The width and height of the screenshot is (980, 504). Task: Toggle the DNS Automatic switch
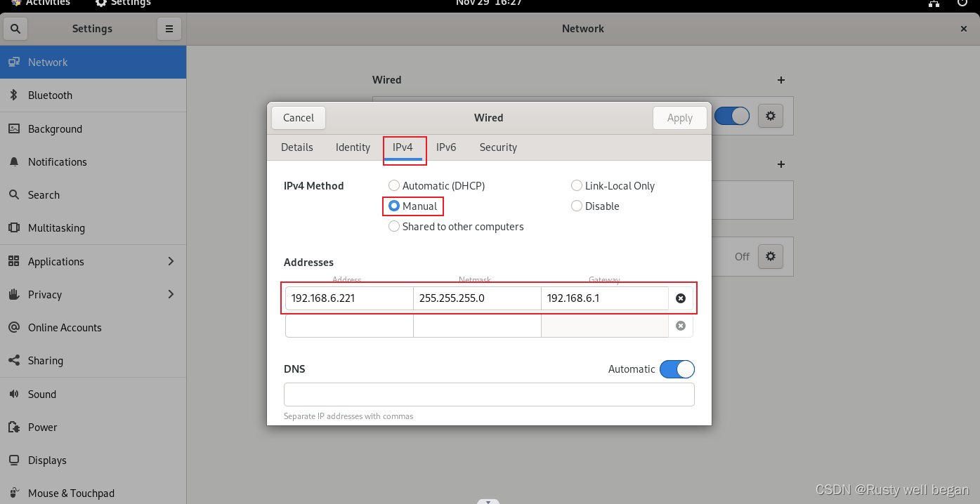(x=677, y=369)
